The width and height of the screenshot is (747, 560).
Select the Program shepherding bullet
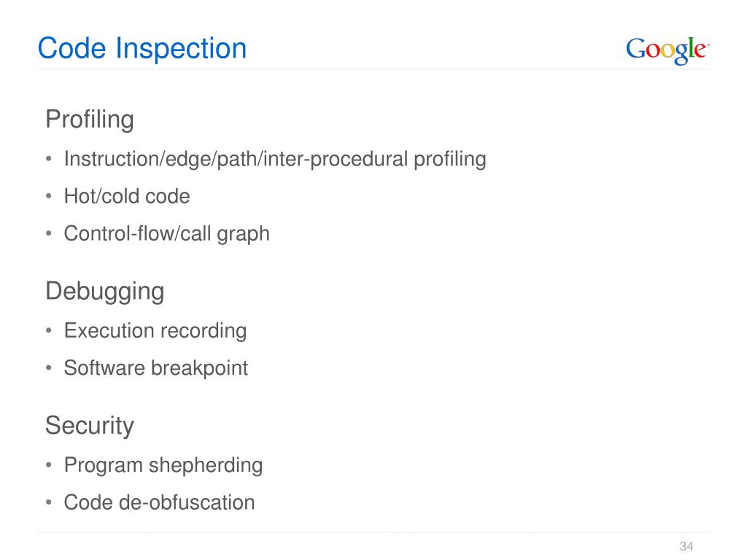tap(163, 466)
